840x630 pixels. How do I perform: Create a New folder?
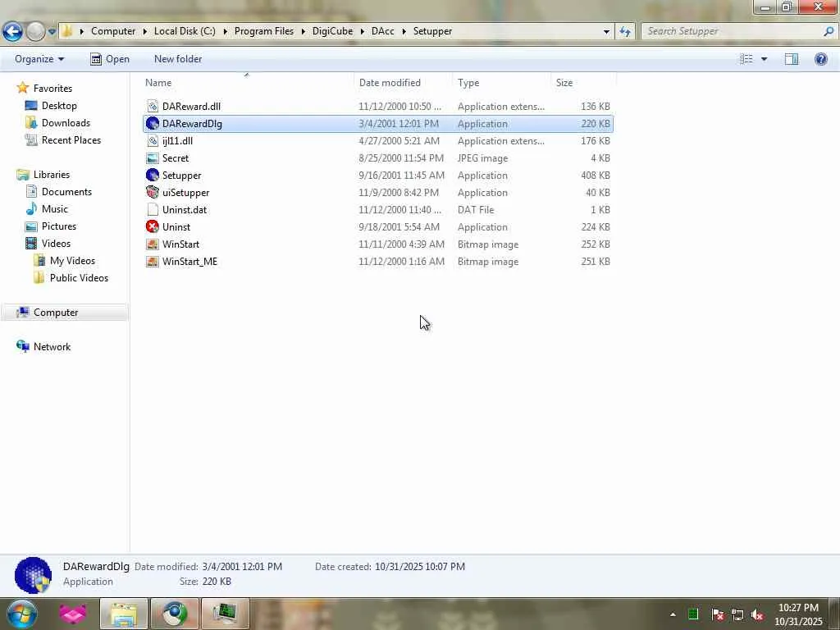click(x=178, y=59)
